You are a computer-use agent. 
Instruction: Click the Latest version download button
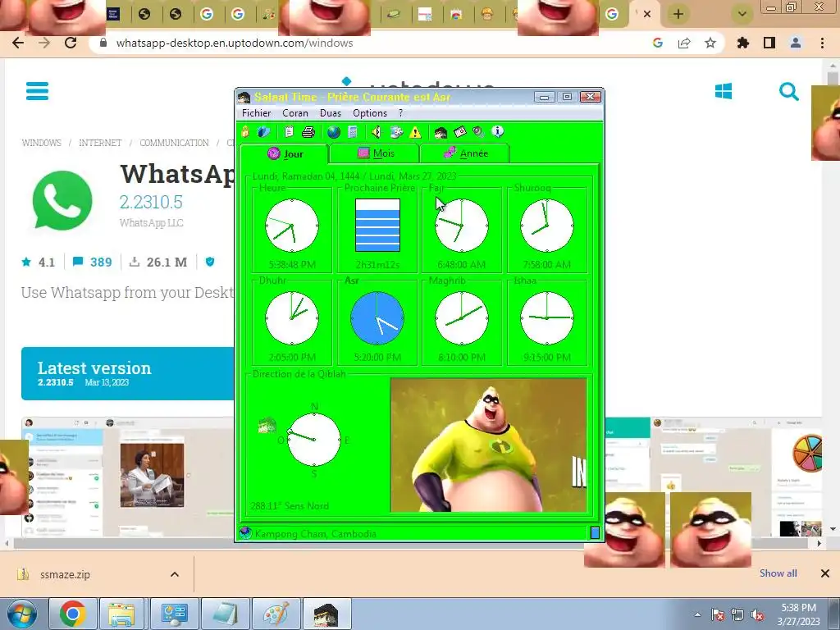[127, 373]
